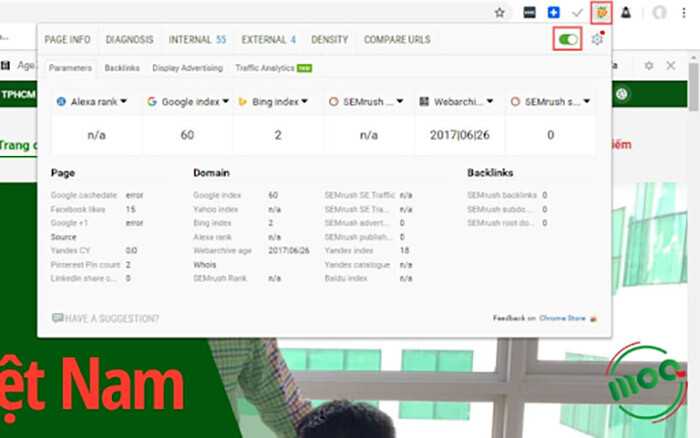Click the SEMrush Rank label
The image size is (700, 438).
click(x=220, y=278)
